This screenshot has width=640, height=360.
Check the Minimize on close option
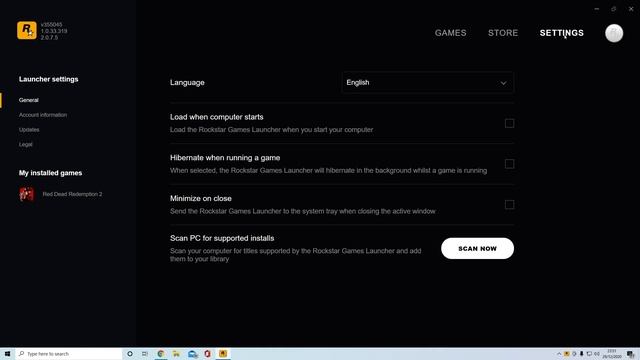click(x=509, y=205)
